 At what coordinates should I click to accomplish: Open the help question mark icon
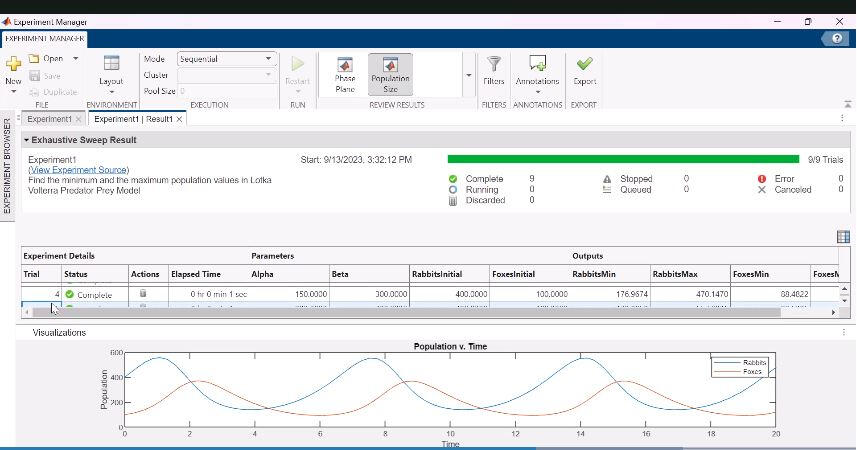(x=836, y=38)
